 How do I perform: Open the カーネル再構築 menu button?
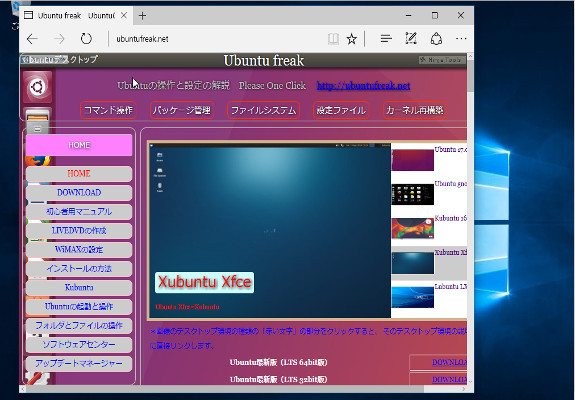(415, 110)
